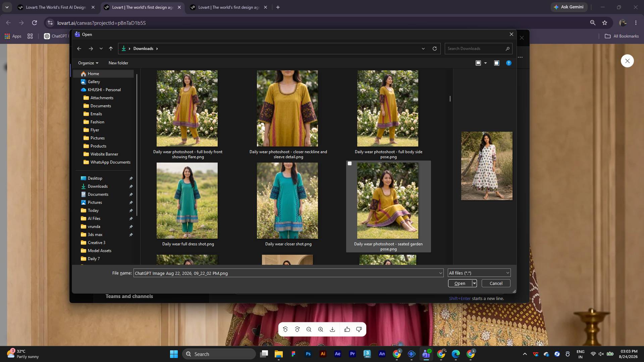Select Daily wear closer shot thumbnail
The image size is (644, 362).
click(287, 200)
